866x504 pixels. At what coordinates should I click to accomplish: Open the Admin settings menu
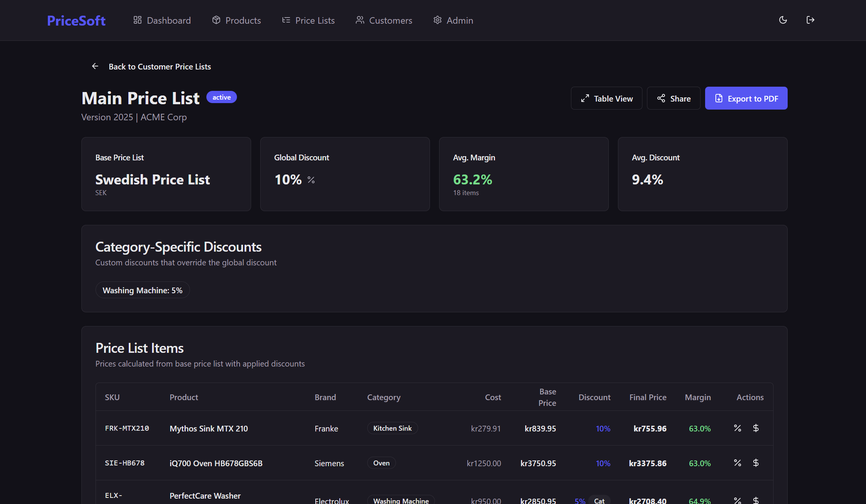point(453,21)
